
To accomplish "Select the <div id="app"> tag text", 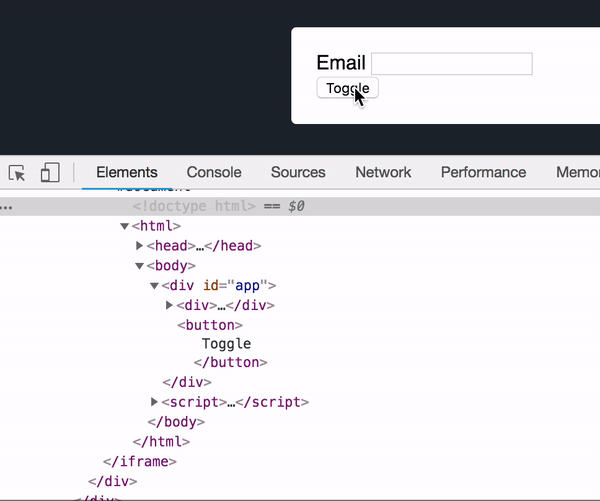I will coord(218,286).
